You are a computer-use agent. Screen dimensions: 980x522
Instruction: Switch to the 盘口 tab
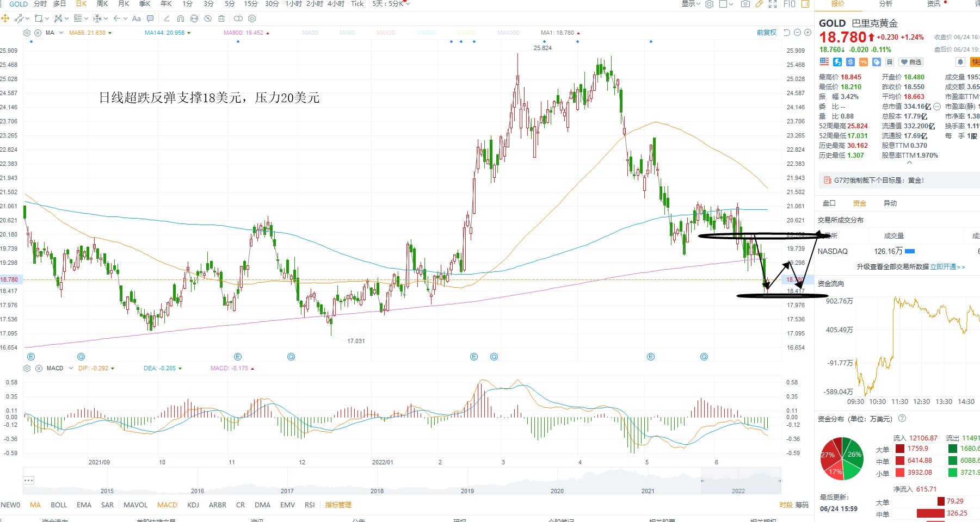click(x=829, y=203)
